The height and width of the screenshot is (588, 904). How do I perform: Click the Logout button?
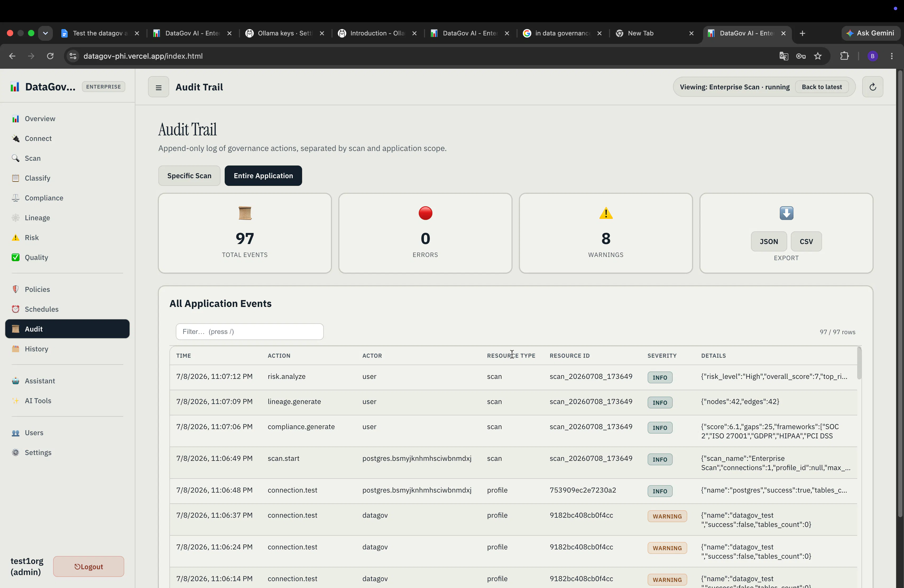click(x=89, y=566)
